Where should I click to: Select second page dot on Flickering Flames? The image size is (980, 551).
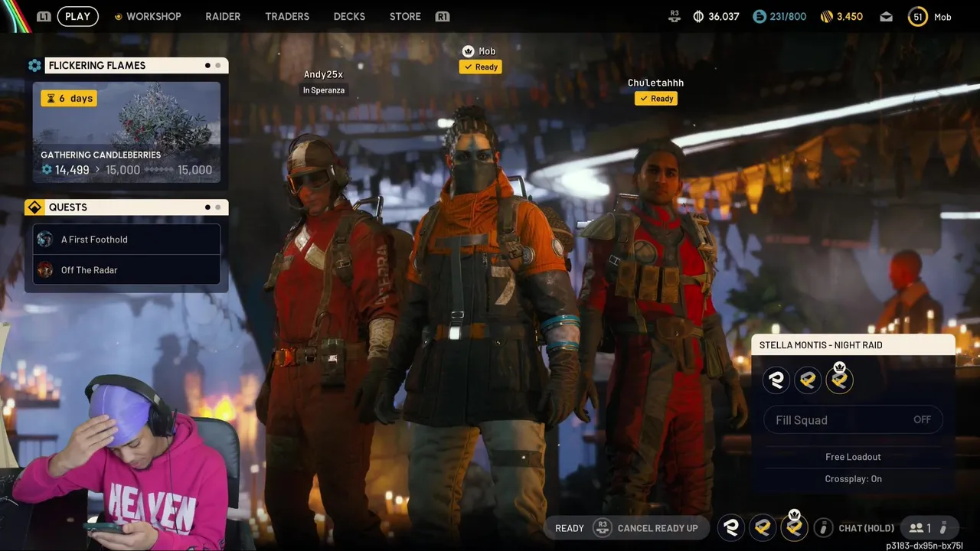(217, 66)
